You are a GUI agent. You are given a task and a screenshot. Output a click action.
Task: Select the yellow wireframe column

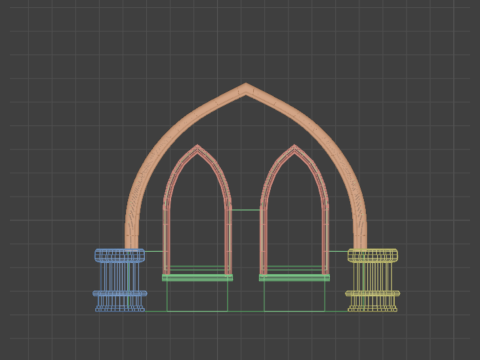tap(373, 280)
